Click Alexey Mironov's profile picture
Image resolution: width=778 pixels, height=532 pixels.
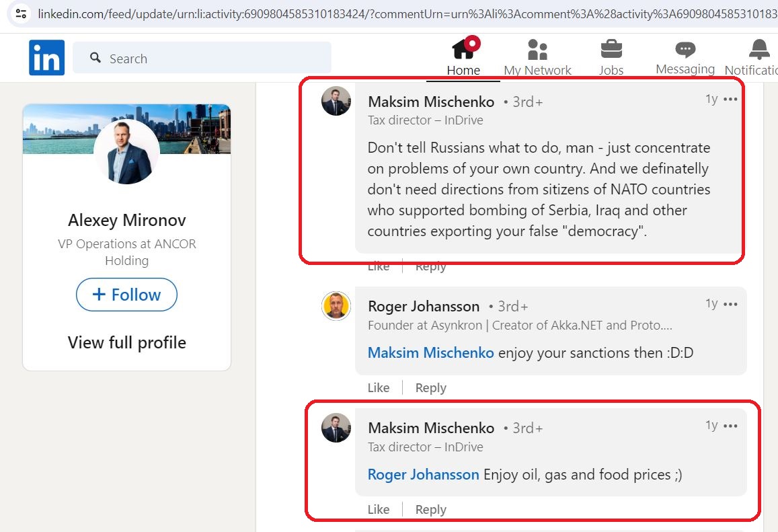[126, 153]
